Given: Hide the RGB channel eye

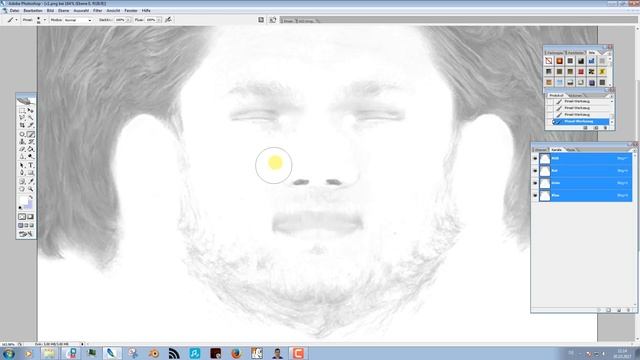Looking at the screenshot, I should (535, 158).
